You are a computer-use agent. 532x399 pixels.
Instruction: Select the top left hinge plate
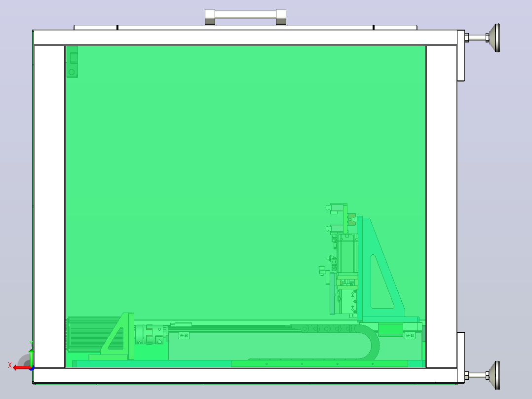96,28
